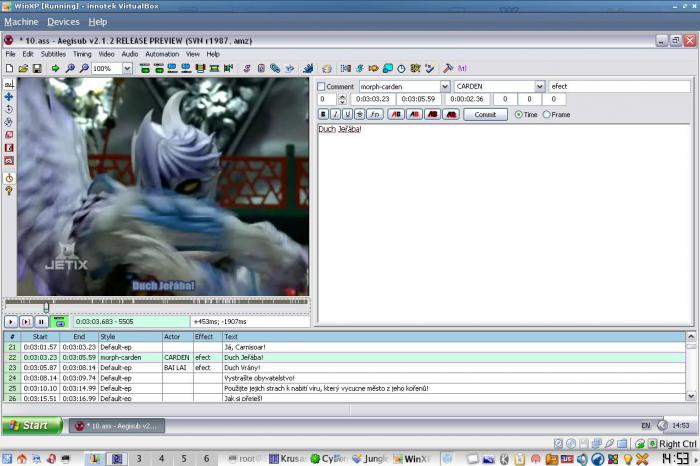Toggle strikeout formatting button
This screenshot has width=700, height=466.
click(x=359, y=115)
